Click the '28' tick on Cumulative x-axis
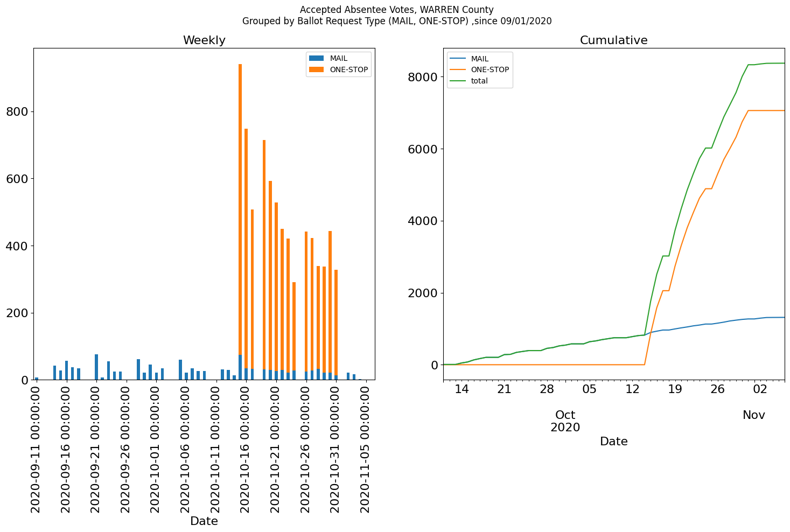 [547, 389]
